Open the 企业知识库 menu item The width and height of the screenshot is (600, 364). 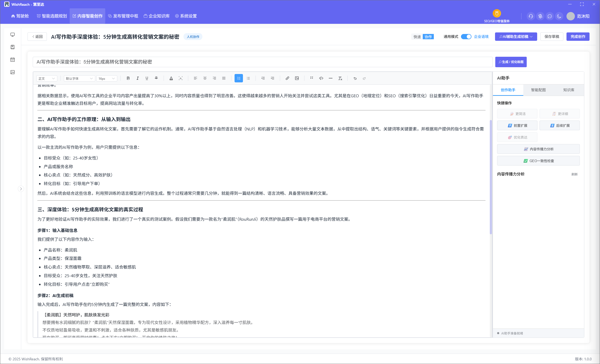tap(157, 16)
